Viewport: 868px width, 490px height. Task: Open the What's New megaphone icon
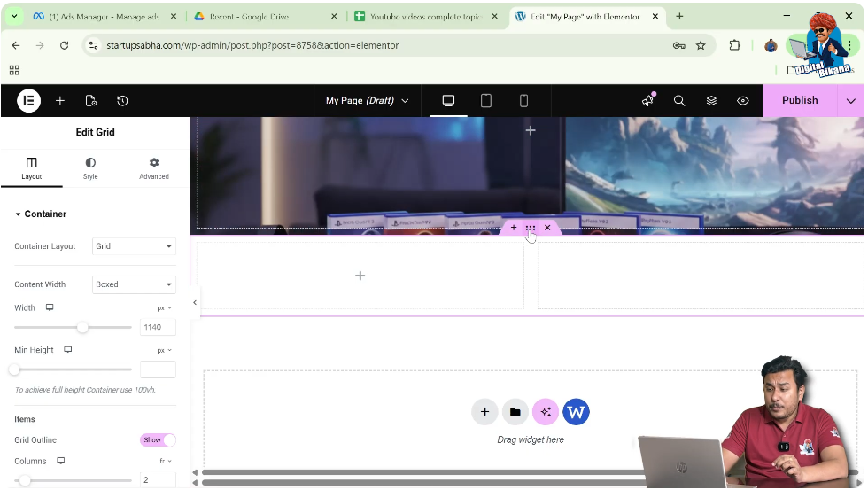tap(647, 101)
